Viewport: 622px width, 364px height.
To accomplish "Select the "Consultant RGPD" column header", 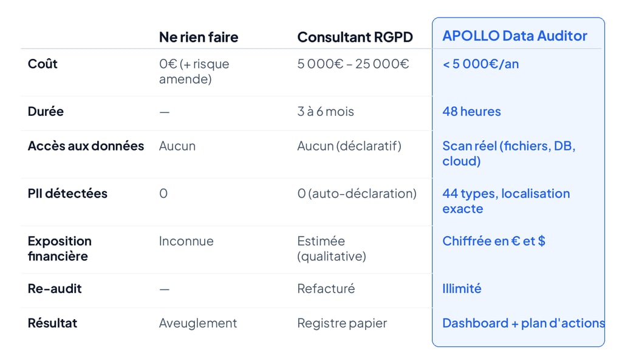I will 355,37.
